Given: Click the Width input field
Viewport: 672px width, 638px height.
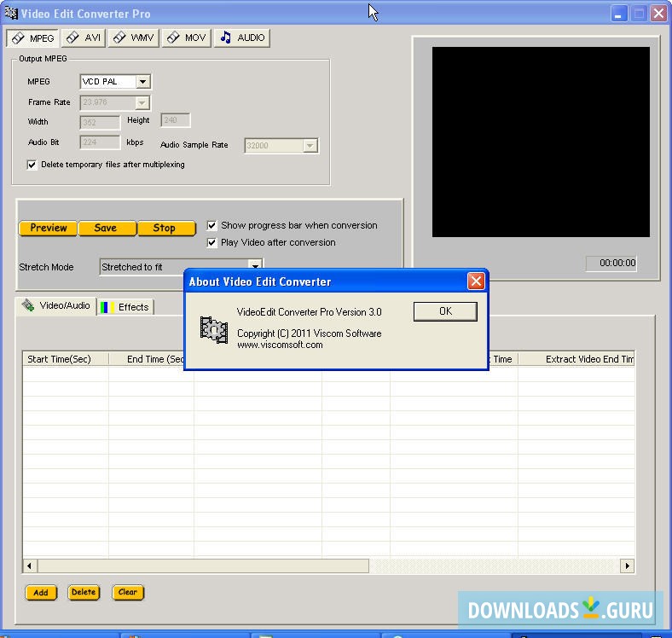Looking at the screenshot, I should pos(100,123).
